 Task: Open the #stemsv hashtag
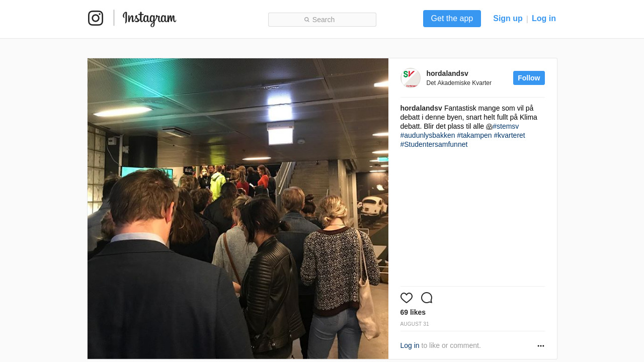pyautogui.click(x=506, y=126)
